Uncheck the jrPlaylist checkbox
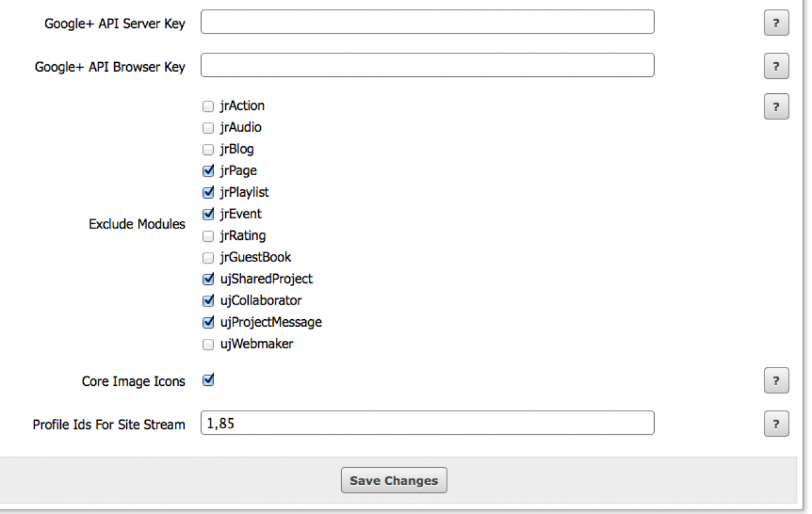 (x=208, y=192)
